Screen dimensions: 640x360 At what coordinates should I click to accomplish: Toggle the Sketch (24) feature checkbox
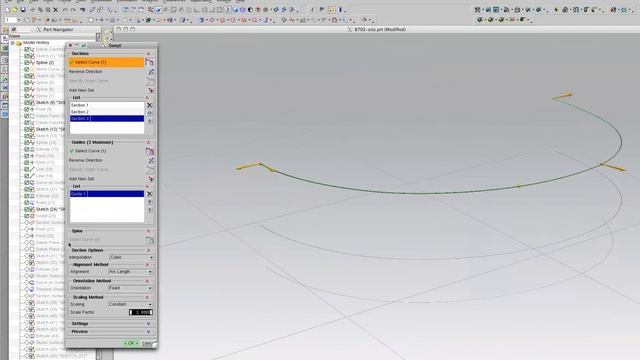[27, 209]
